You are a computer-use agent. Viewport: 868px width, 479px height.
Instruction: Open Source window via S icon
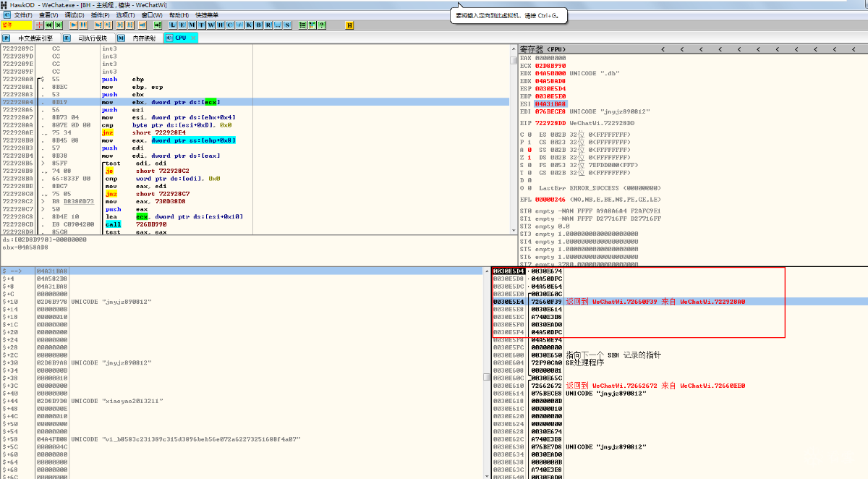click(287, 25)
